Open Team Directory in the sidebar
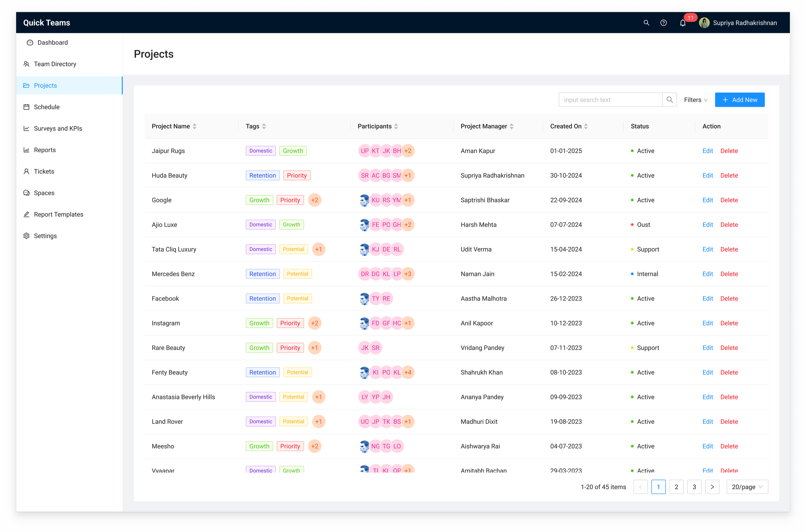The height and width of the screenshot is (532, 806). [55, 64]
